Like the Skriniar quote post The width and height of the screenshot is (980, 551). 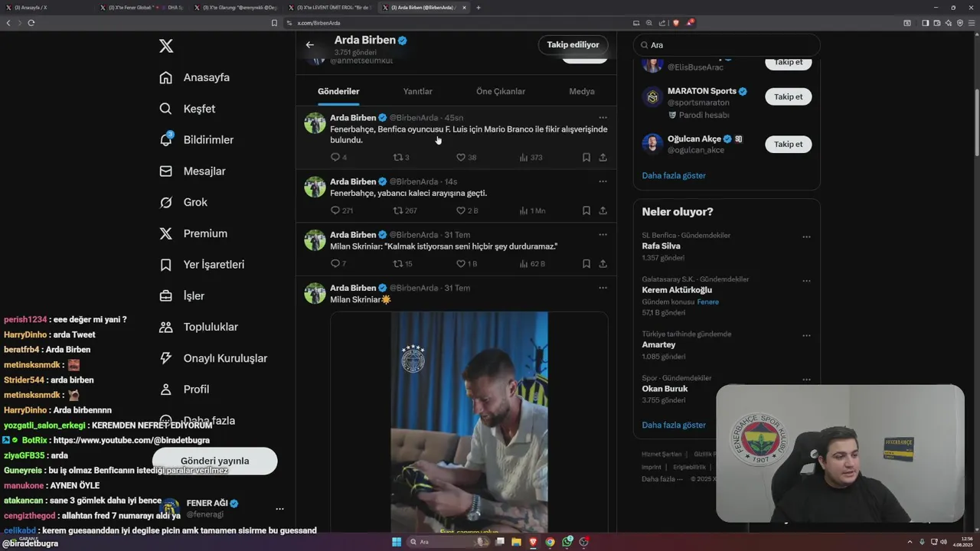(x=466, y=264)
